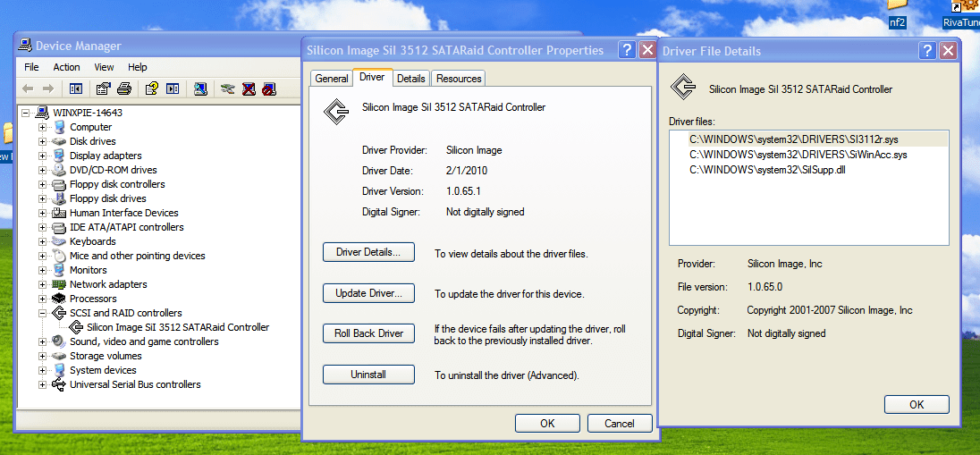Open Help using the question mark toolbar icon
980x455 pixels.
[151, 88]
